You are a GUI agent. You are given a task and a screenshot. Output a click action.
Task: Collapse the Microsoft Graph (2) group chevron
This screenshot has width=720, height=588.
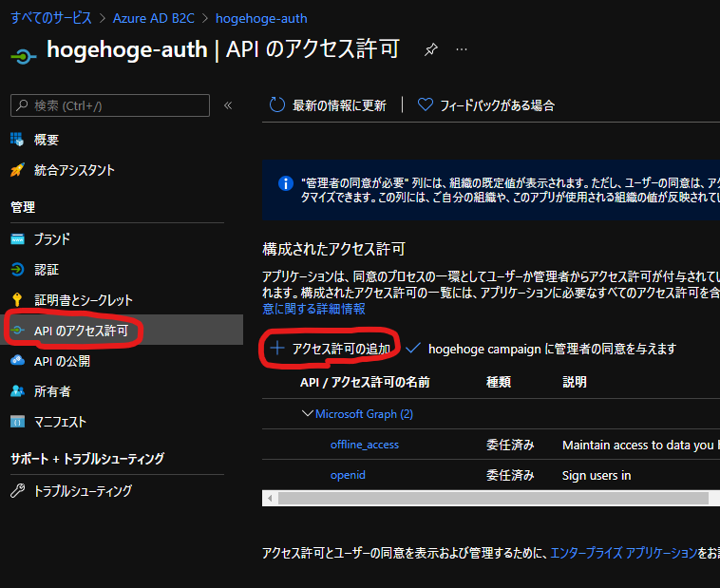307,413
